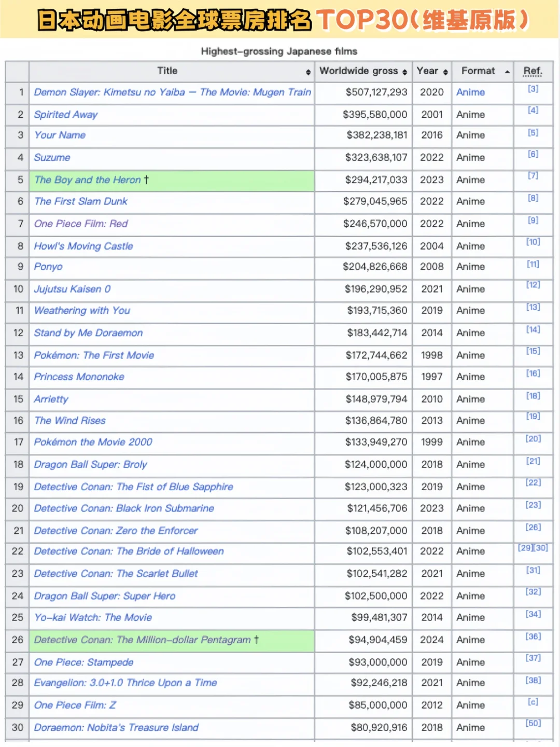Open the Jujutsu Kaisen 0 article link
This screenshot has height=747, width=560.
[72, 289]
